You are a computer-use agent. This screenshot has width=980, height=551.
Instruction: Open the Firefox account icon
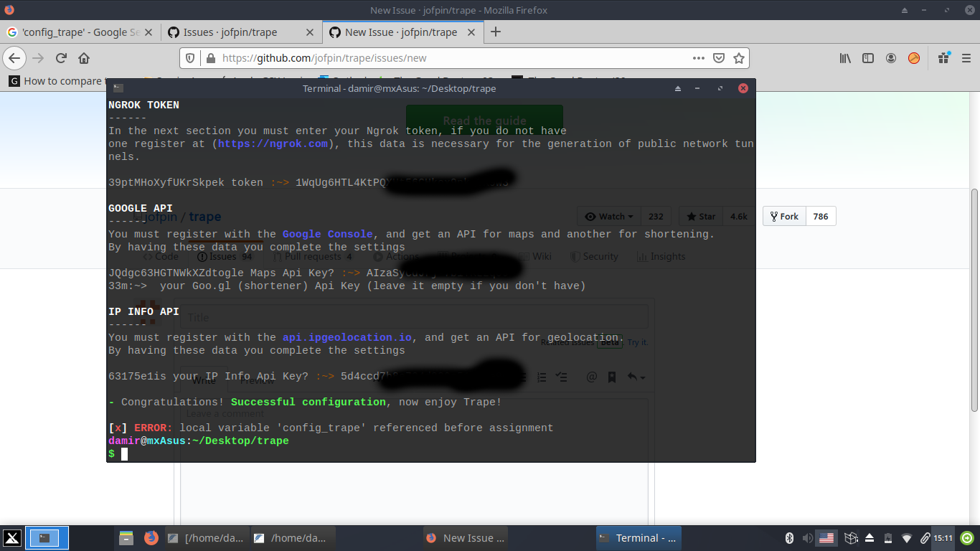[890, 58]
